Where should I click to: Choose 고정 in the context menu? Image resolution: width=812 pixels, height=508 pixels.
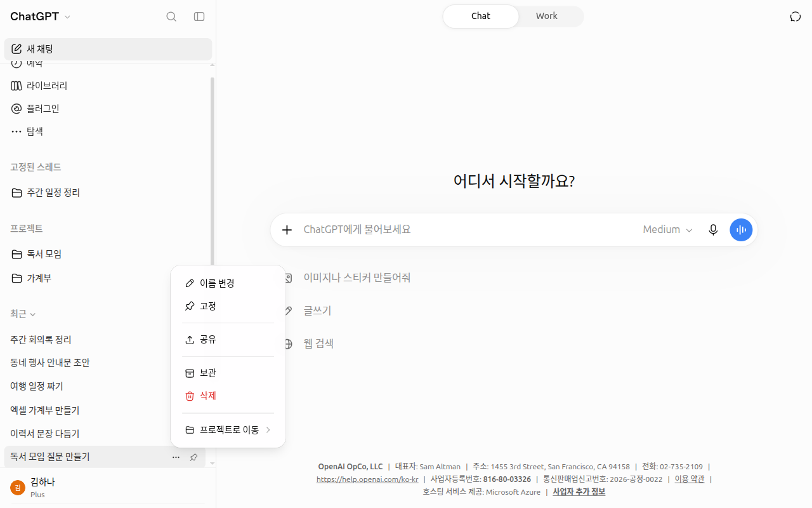click(228, 306)
